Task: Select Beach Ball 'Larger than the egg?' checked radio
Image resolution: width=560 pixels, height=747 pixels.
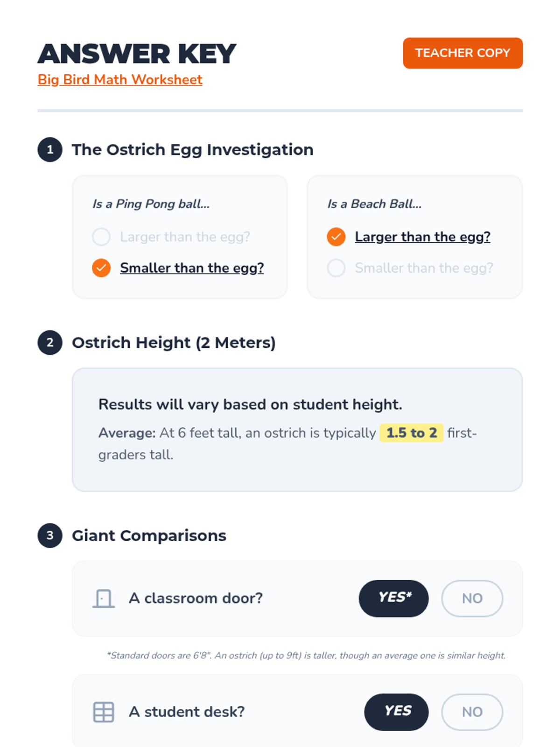Action: point(336,237)
